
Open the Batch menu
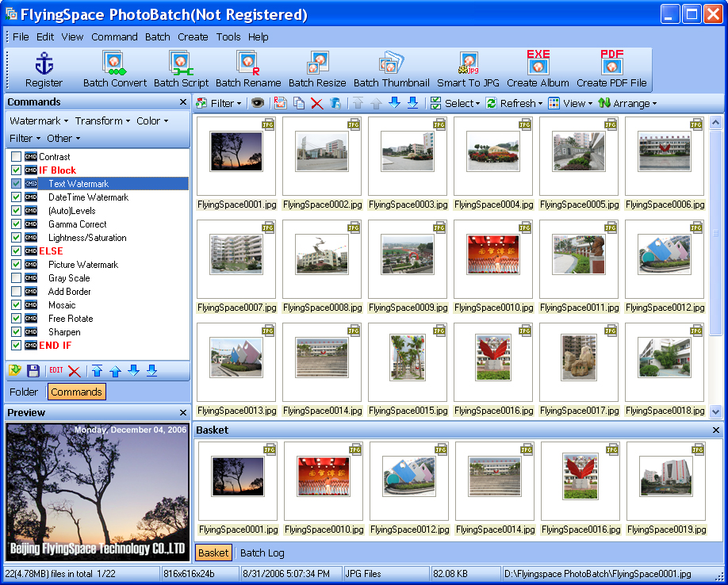point(157,37)
